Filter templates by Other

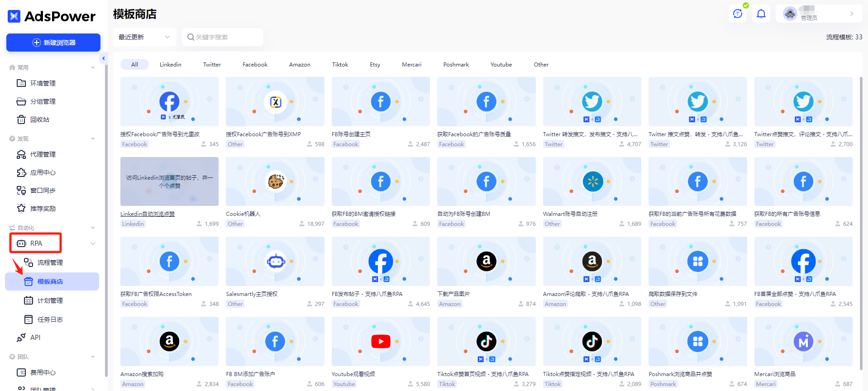click(x=541, y=65)
